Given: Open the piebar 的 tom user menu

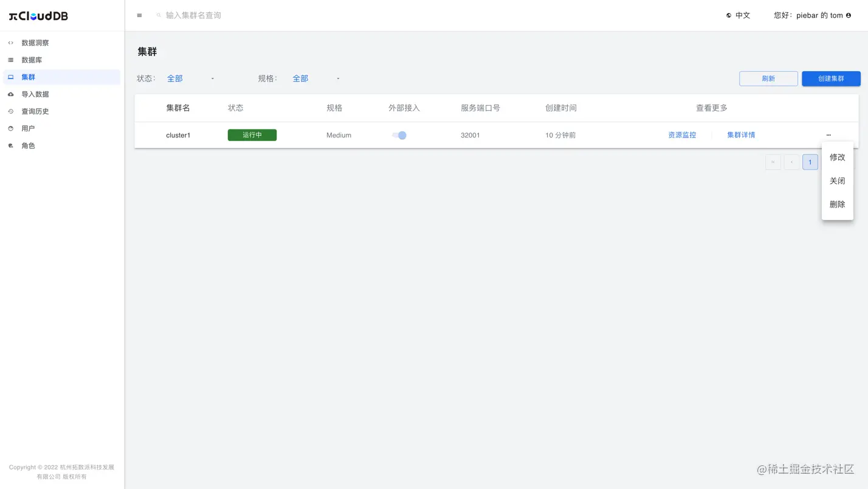Looking at the screenshot, I should (x=813, y=15).
